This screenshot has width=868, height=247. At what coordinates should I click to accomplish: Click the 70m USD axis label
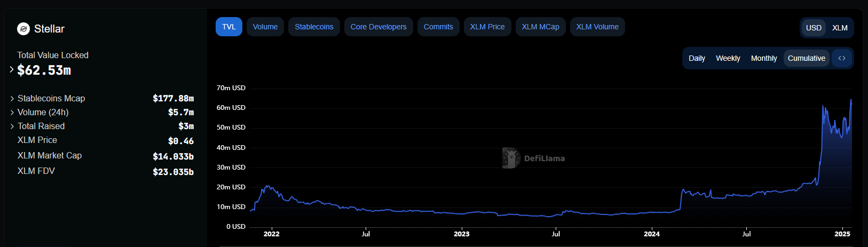coord(231,88)
